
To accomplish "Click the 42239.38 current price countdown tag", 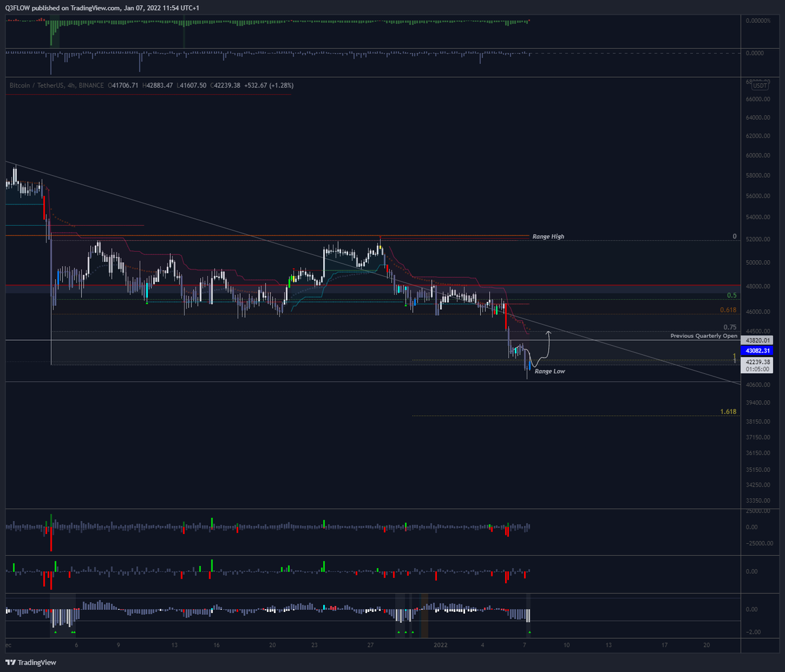I will tap(757, 365).
